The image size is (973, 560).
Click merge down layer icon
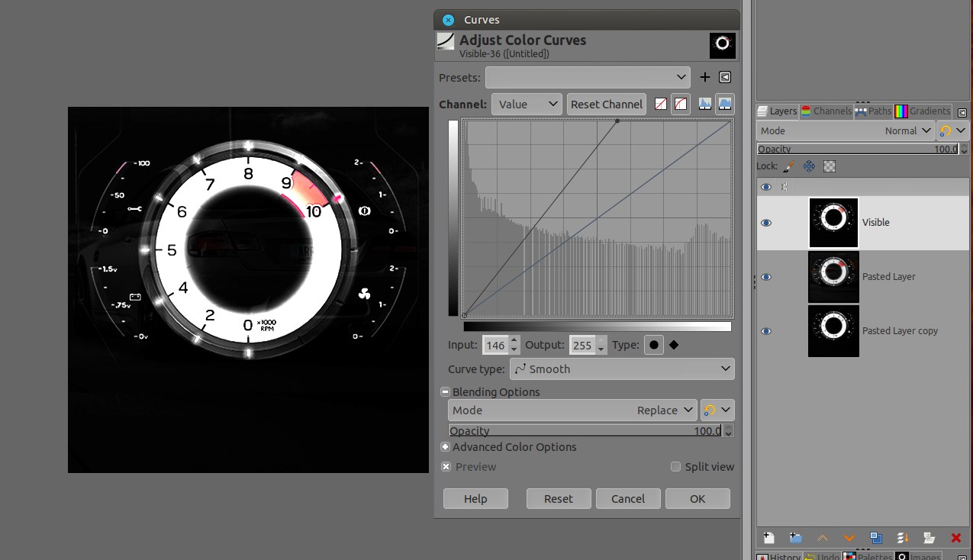click(x=903, y=538)
